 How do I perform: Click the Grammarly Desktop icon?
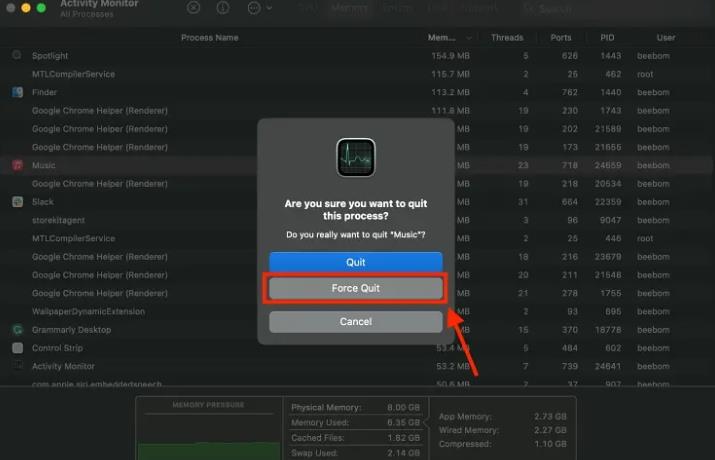pyautogui.click(x=18, y=329)
